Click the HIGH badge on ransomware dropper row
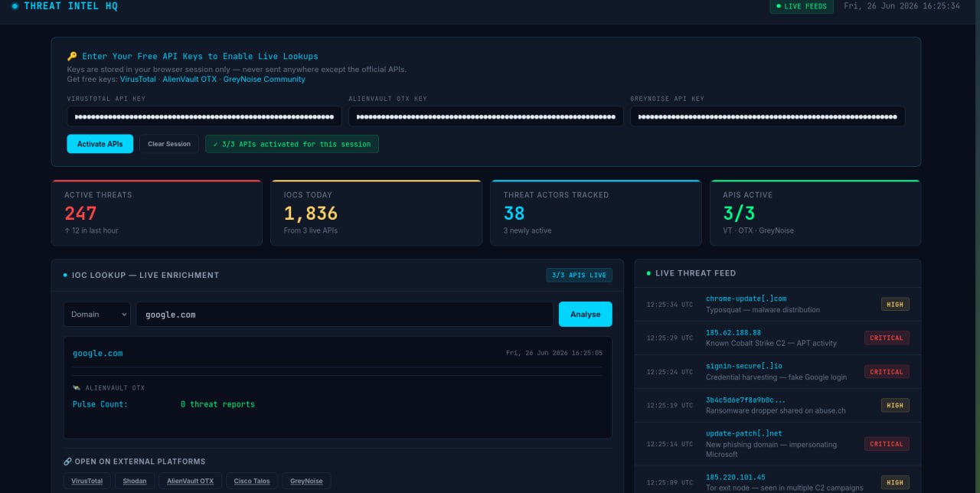The height and width of the screenshot is (493, 980). click(x=894, y=405)
